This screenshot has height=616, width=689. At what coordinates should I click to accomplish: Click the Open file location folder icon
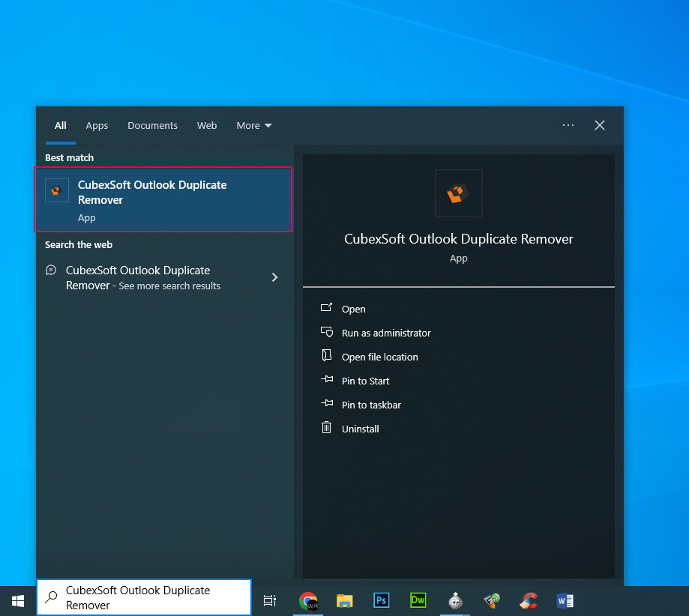click(x=326, y=355)
